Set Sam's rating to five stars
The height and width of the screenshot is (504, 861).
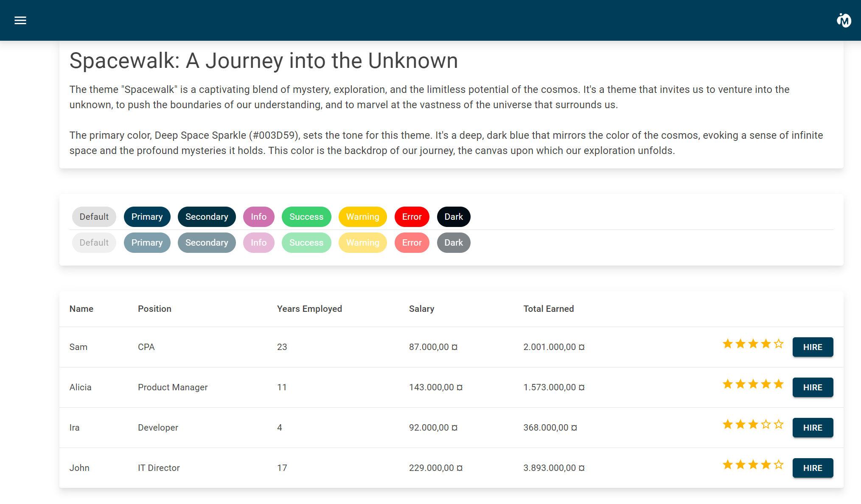pyautogui.click(x=779, y=344)
